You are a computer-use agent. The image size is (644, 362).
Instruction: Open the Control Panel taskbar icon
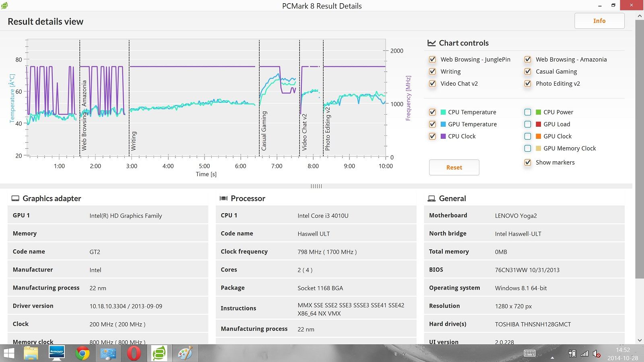point(108,354)
